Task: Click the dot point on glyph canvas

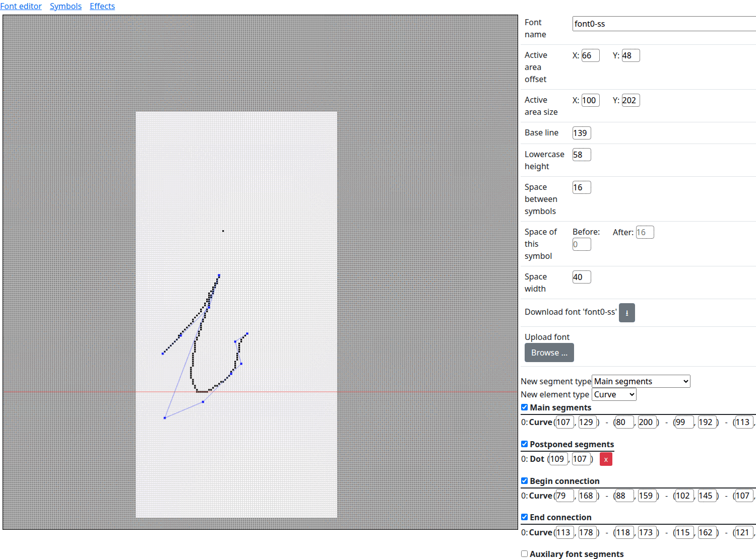Action: (223, 231)
